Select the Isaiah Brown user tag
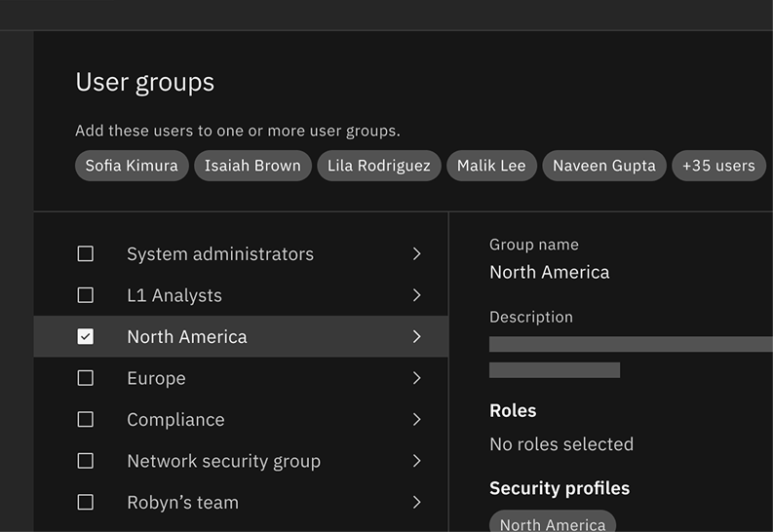Viewport: 773px width, 532px height. [252, 166]
